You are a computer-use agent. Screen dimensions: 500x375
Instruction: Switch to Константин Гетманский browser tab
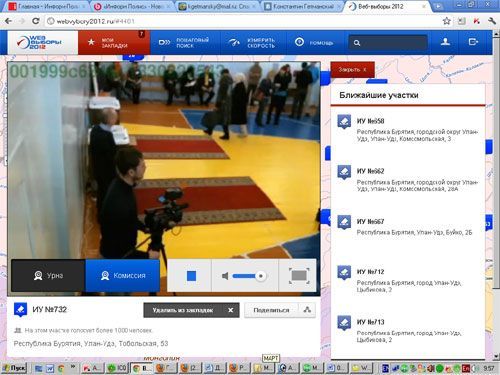click(x=302, y=6)
